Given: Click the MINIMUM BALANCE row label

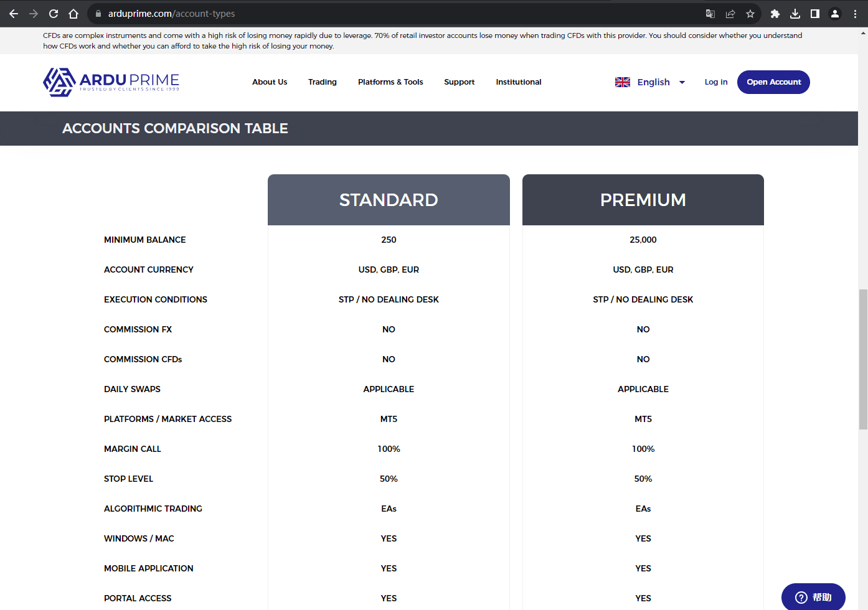Looking at the screenshot, I should coord(145,240).
